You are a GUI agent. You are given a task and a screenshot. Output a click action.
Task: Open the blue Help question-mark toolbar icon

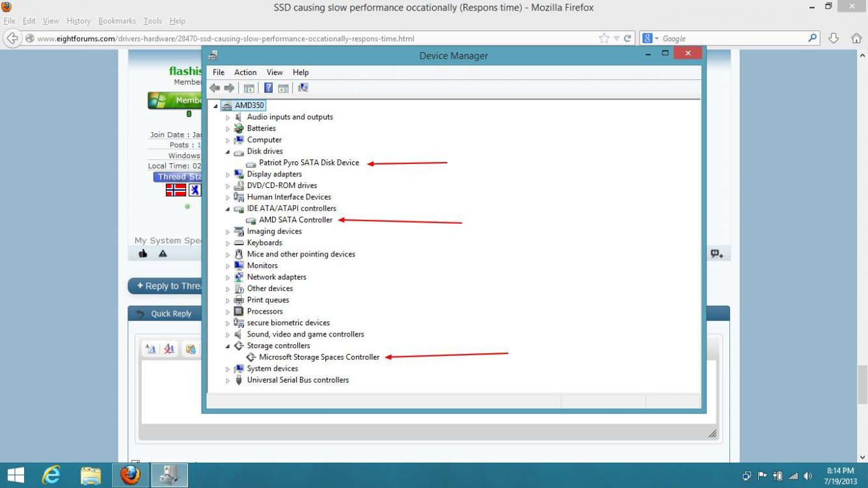tap(268, 88)
